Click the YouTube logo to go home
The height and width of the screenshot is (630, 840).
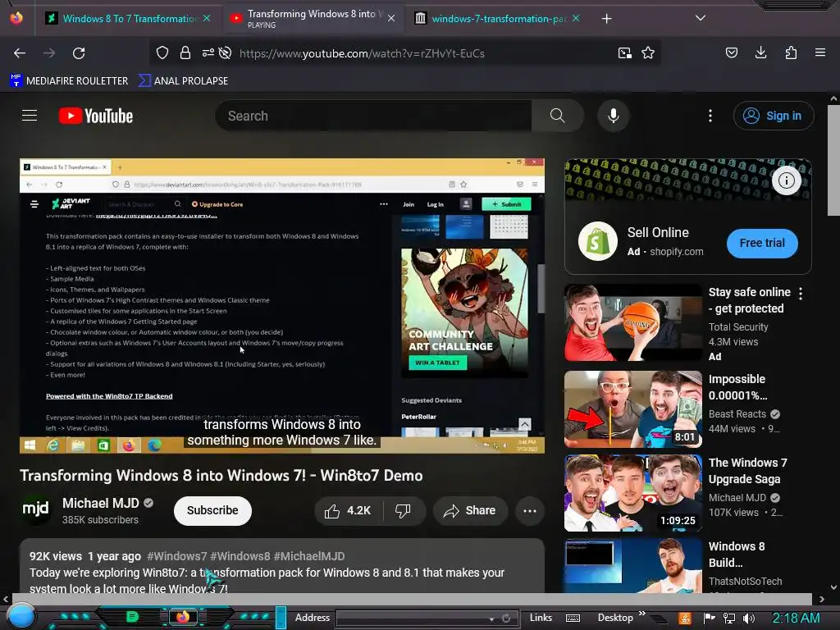(96, 116)
